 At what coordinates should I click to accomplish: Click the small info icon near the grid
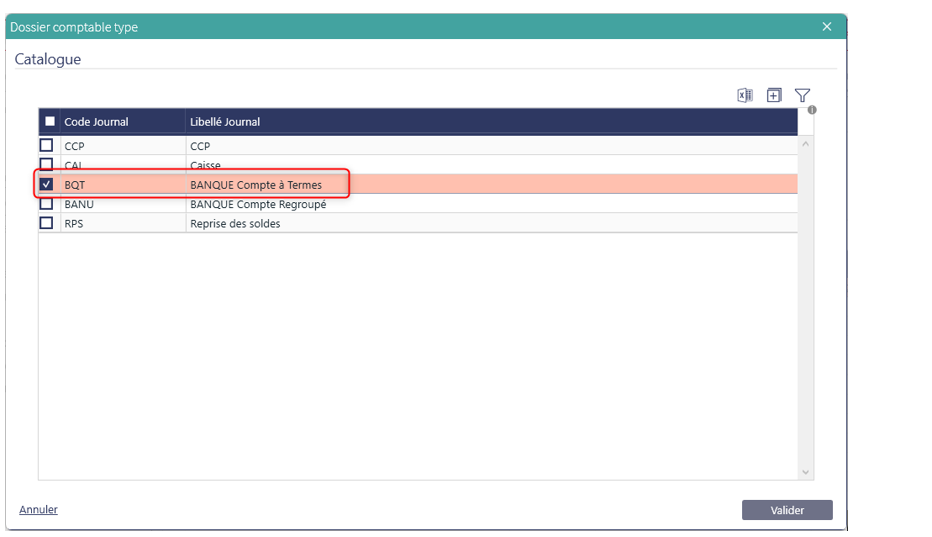(812, 110)
